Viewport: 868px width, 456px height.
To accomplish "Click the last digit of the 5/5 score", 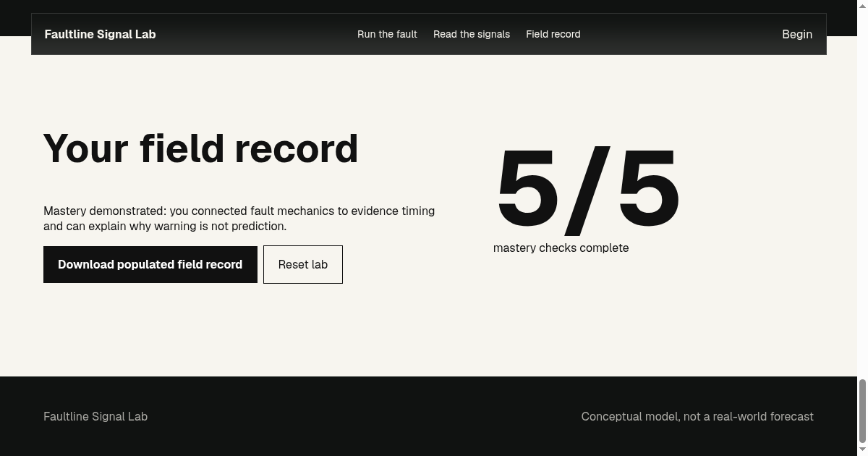I will tap(648, 187).
